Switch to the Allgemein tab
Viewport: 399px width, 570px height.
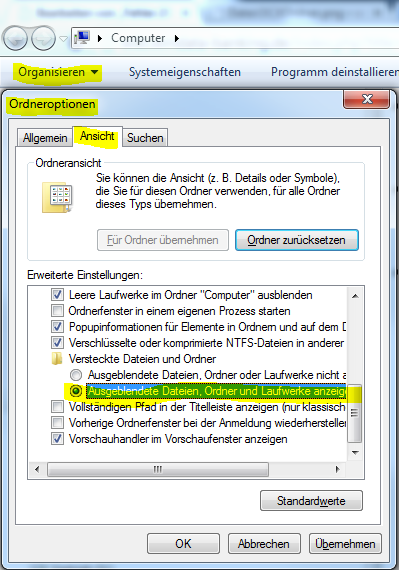click(x=45, y=138)
